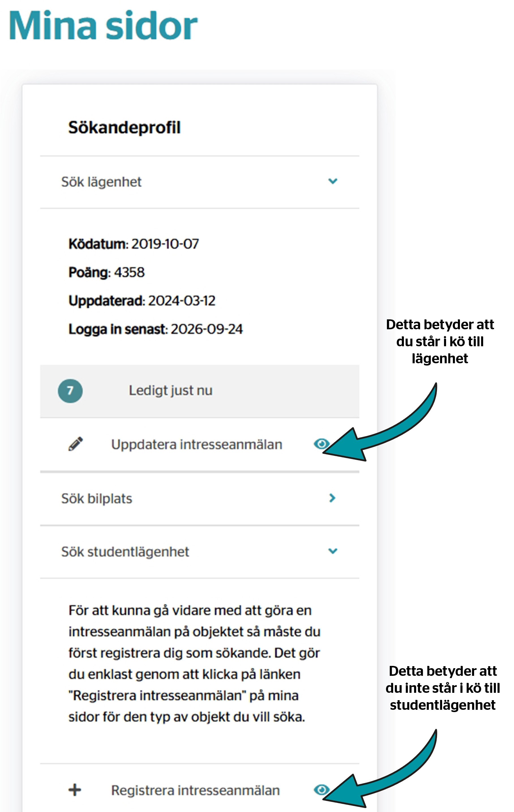Open the Ledigt just nu link
The height and width of the screenshot is (812, 514).
(171, 390)
